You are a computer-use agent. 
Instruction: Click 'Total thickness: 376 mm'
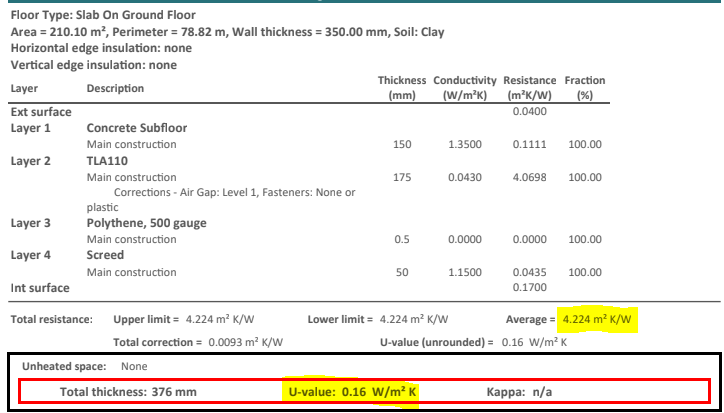pos(128,392)
